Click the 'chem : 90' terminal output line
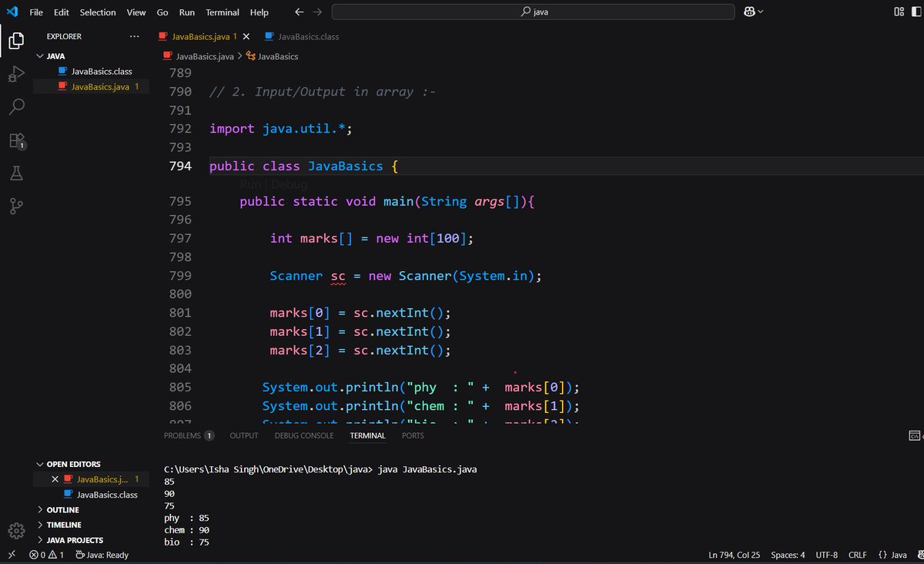Viewport: 924px width, 564px height. coord(186,530)
